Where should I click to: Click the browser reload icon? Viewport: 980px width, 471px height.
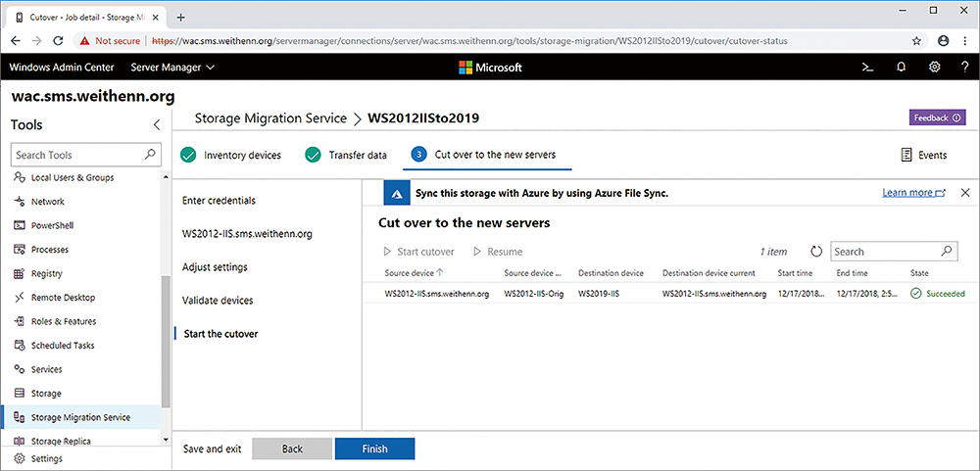point(59,41)
